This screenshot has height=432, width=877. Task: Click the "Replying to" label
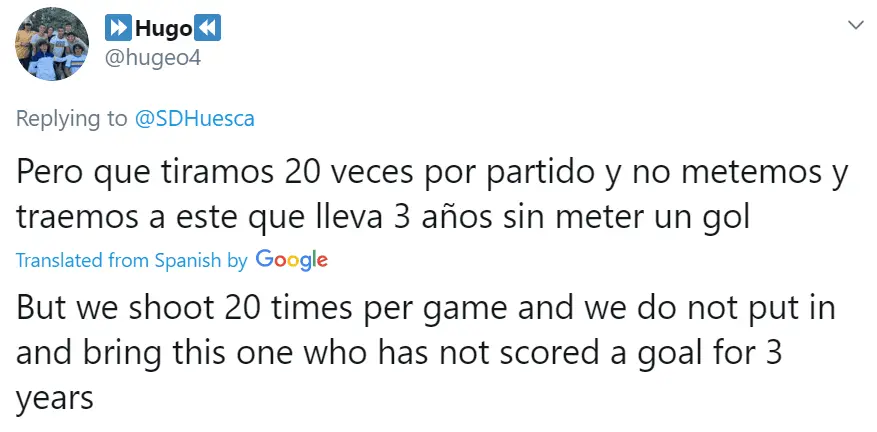pyautogui.click(x=72, y=119)
